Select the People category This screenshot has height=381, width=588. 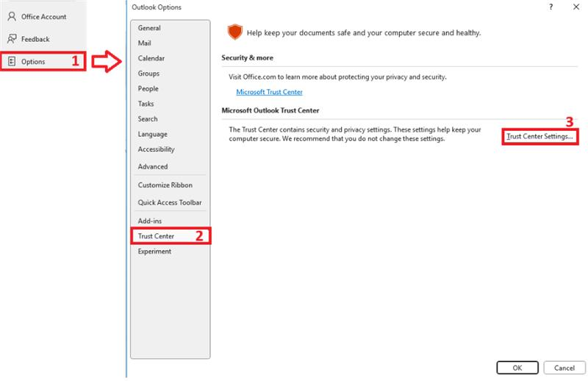(171, 88)
